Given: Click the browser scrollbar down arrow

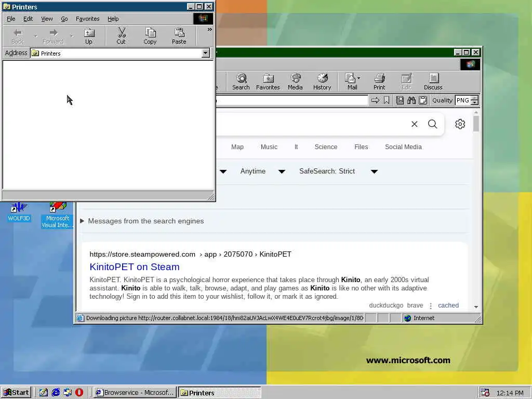Looking at the screenshot, I should click(476, 307).
